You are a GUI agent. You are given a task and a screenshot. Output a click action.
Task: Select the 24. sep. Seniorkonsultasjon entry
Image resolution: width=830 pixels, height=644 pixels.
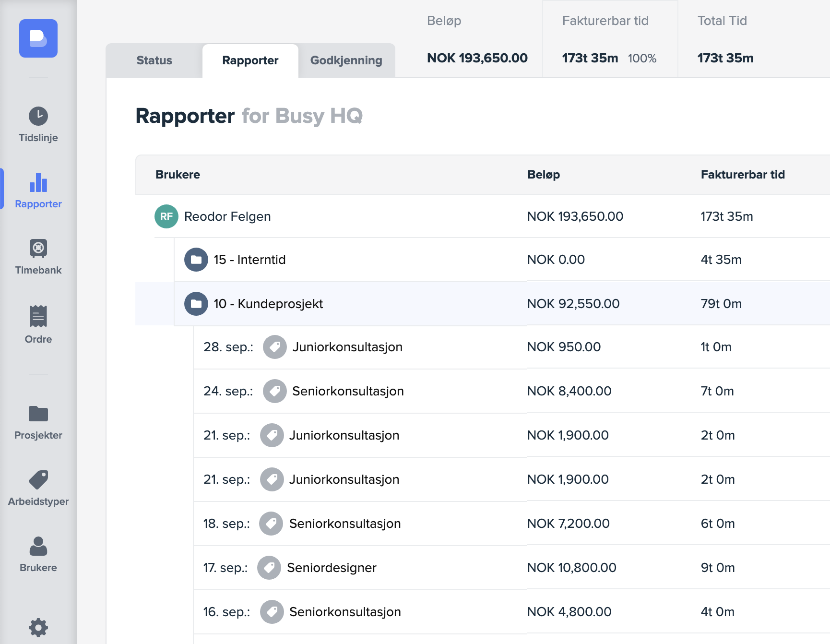point(511,391)
